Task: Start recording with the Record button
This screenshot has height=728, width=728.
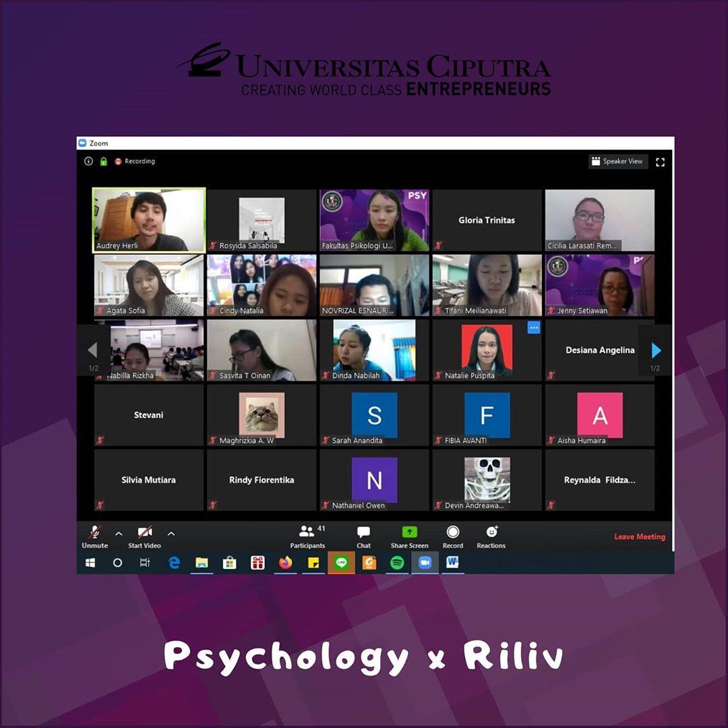Action: pos(453,537)
